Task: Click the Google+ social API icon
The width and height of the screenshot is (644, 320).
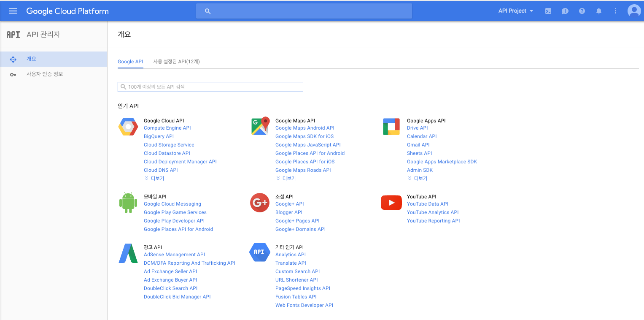Action: [260, 203]
